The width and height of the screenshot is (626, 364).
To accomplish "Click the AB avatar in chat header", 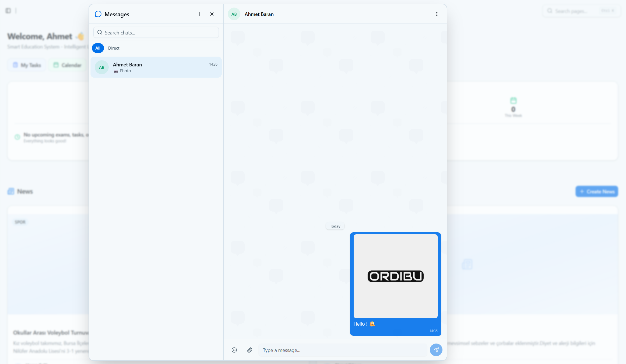I will tap(234, 14).
